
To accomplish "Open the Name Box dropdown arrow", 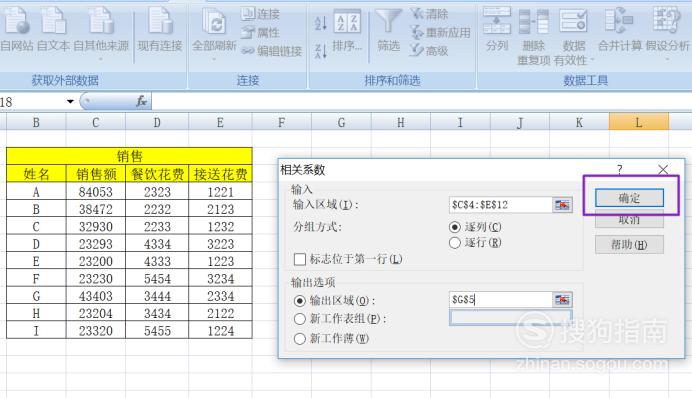I will pos(70,102).
